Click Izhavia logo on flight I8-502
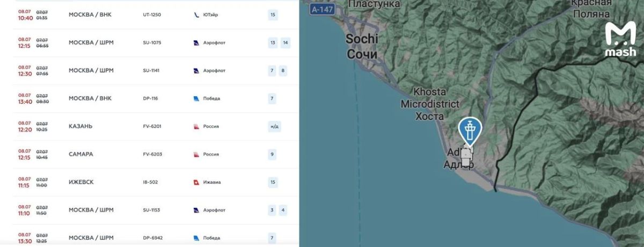Image resolution: width=644 pixels, height=247 pixels. point(196,182)
